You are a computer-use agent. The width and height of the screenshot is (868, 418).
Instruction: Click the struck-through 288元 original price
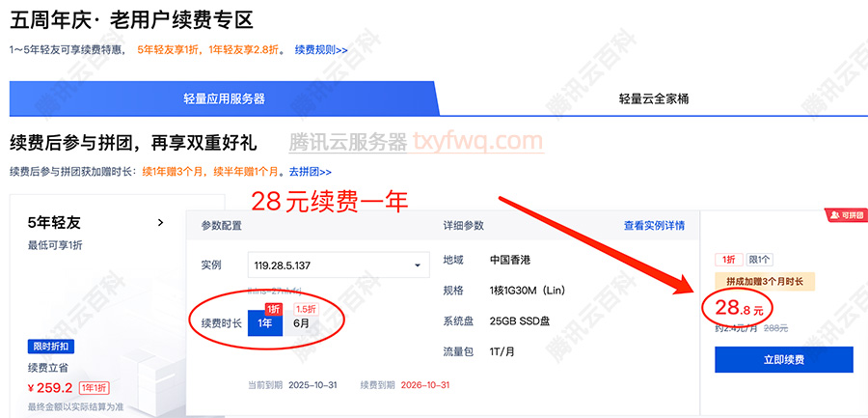775,329
